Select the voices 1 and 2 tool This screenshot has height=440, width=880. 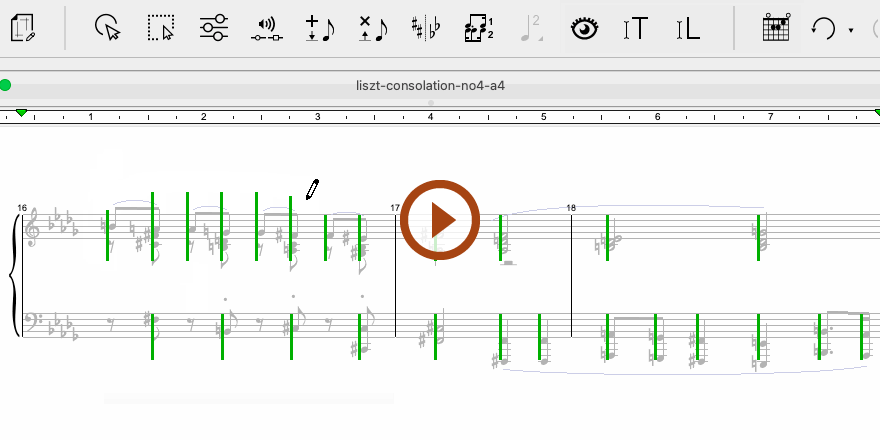point(479,29)
